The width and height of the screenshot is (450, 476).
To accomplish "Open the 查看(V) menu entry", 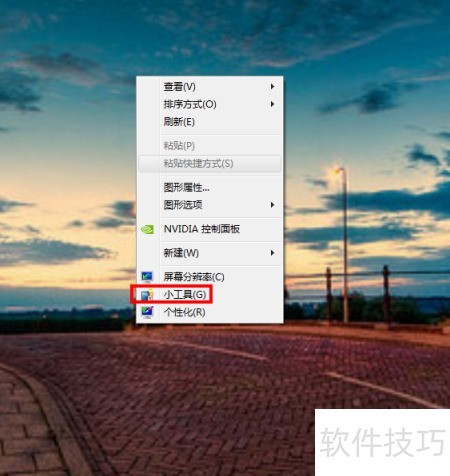I will [210, 87].
